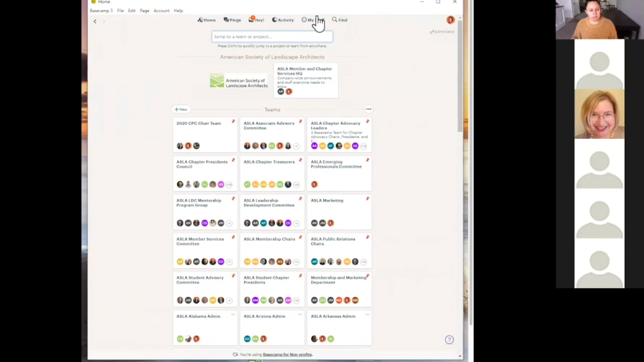Click the round help question mark icon

(x=449, y=340)
